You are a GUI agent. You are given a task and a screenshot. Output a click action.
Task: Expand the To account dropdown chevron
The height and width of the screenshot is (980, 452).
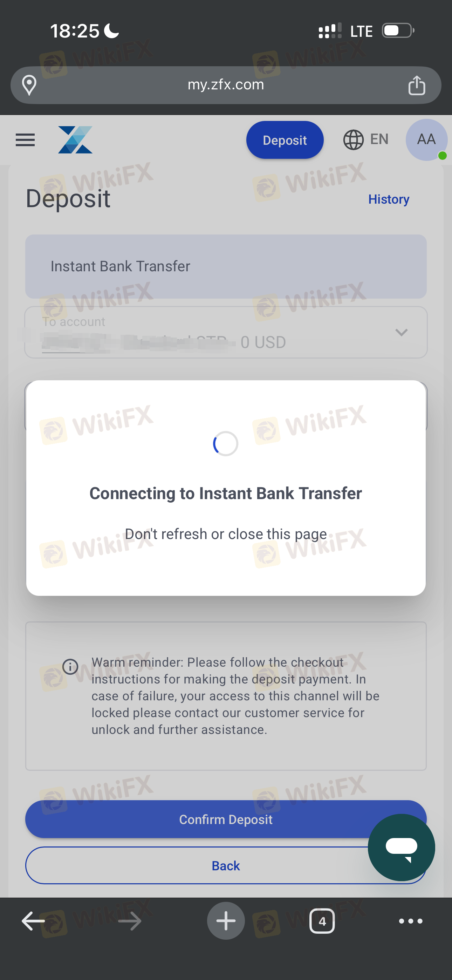pos(402,333)
